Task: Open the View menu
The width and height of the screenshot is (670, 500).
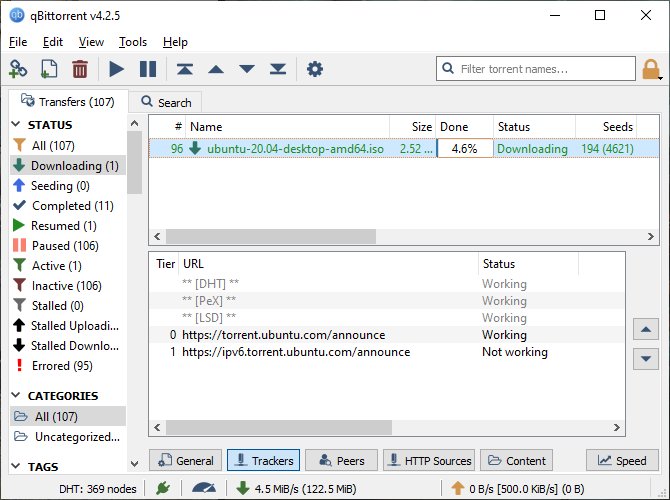Action: point(91,42)
